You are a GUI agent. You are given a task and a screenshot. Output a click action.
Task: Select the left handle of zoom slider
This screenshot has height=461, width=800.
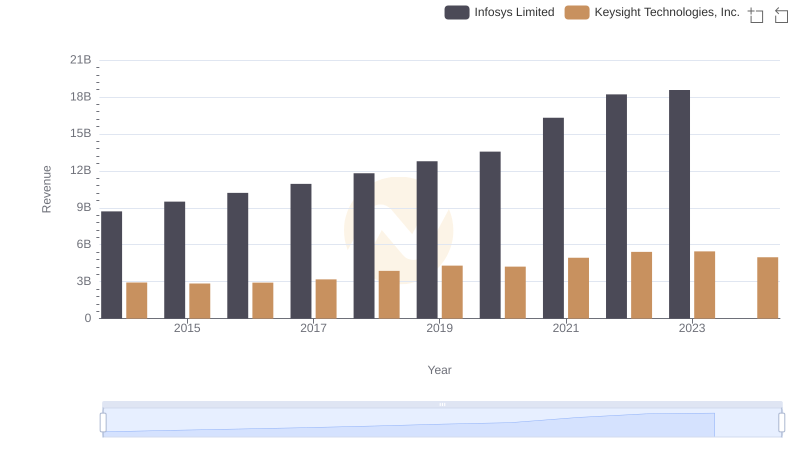103,423
